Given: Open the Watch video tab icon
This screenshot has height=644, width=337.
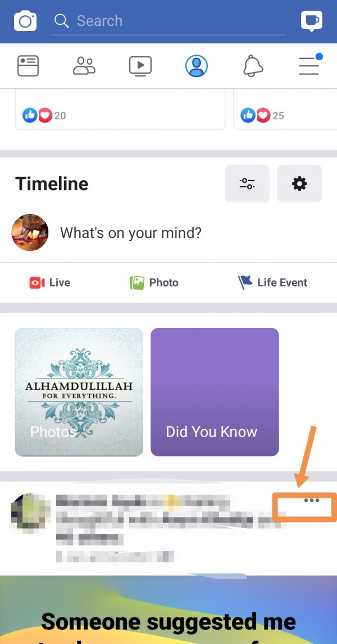Looking at the screenshot, I should pyautogui.click(x=140, y=66).
